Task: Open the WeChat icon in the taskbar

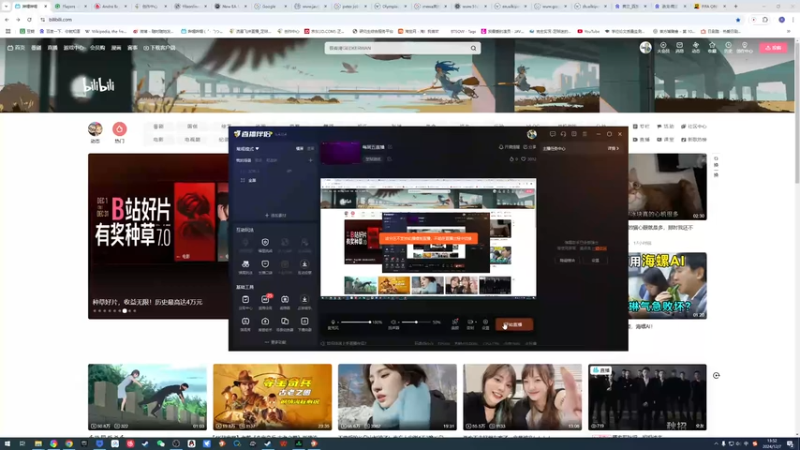Action: pyautogui.click(x=161, y=444)
